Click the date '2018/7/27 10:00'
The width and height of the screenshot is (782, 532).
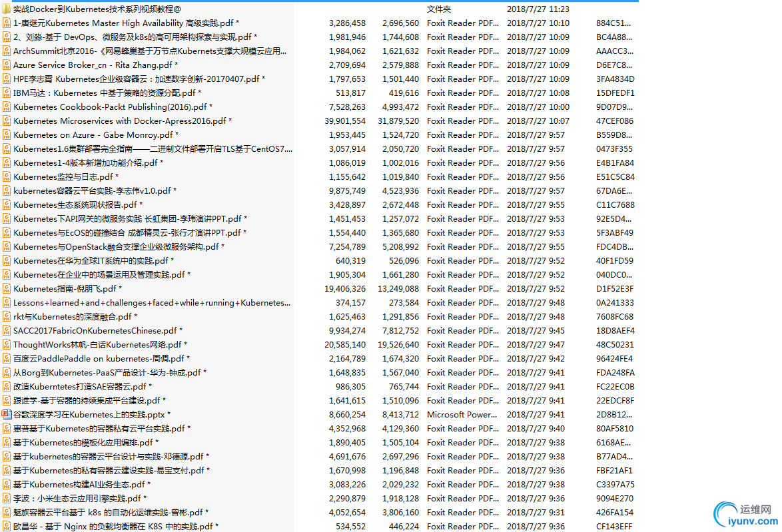pyautogui.click(x=538, y=107)
